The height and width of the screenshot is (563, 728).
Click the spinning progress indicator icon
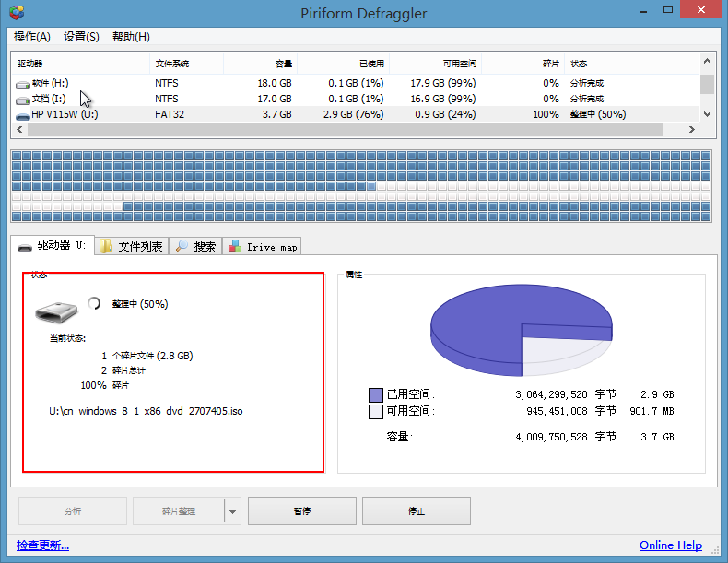(94, 303)
